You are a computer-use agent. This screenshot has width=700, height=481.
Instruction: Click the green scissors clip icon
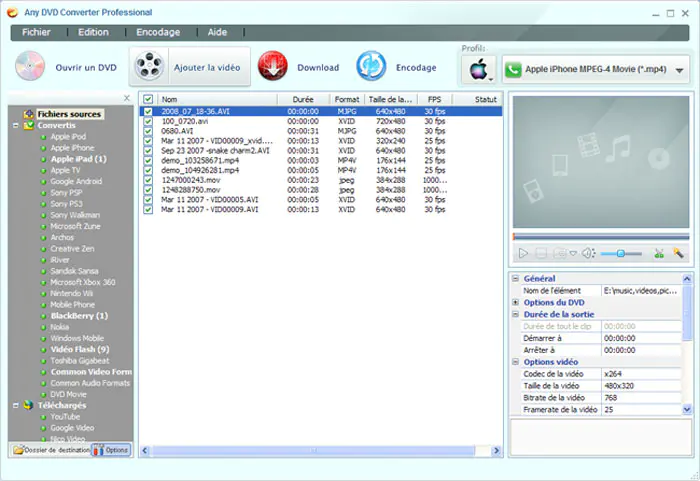click(659, 254)
